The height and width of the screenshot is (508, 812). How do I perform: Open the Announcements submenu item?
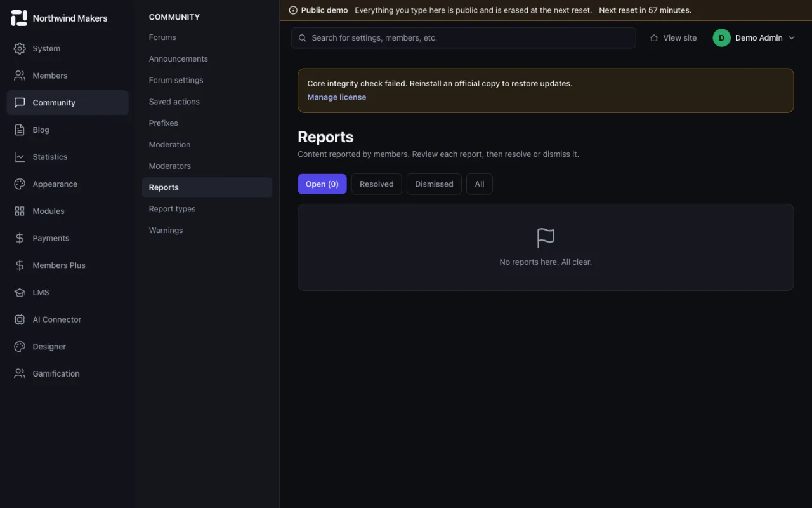pos(207,59)
